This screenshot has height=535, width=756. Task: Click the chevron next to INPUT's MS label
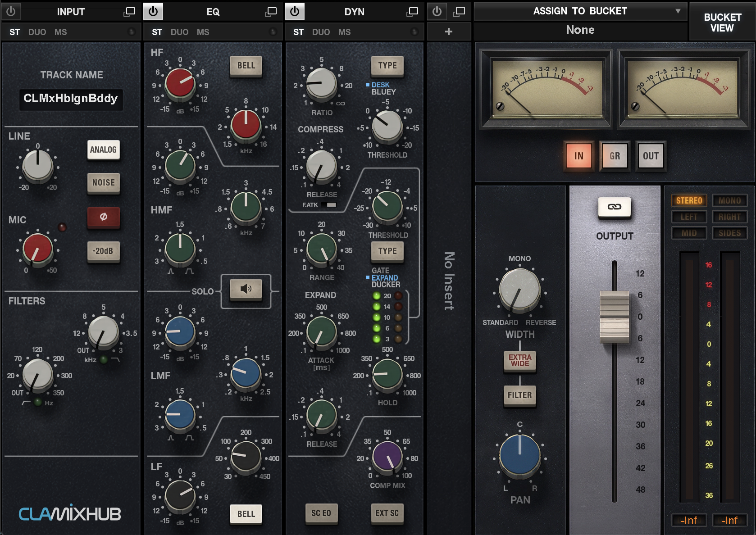tap(132, 32)
